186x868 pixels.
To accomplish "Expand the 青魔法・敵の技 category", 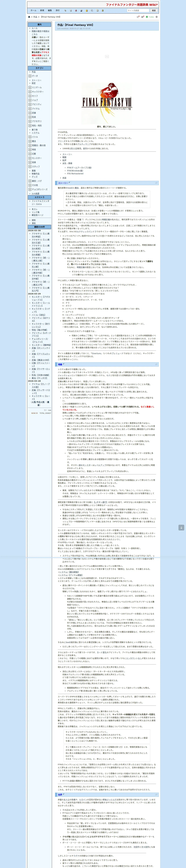I will [30, 145].
